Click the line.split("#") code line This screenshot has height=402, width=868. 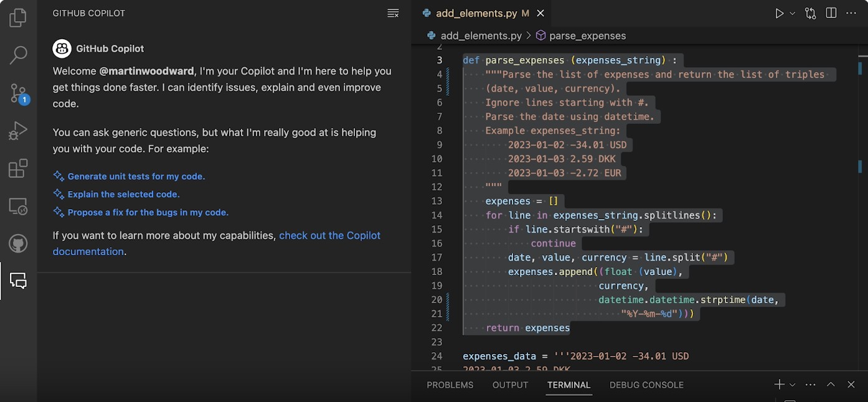click(x=617, y=257)
